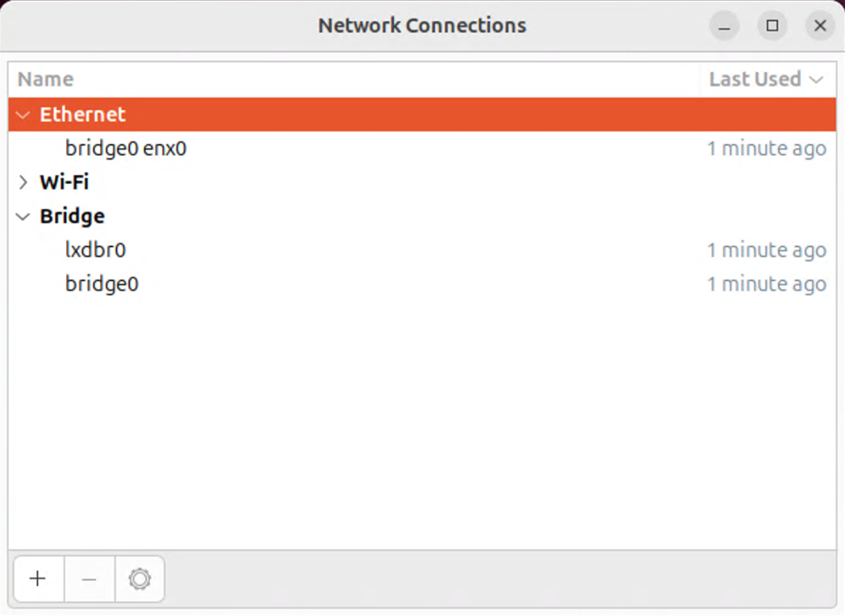
Task: Click the add connection plus icon
Action: [38, 579]
